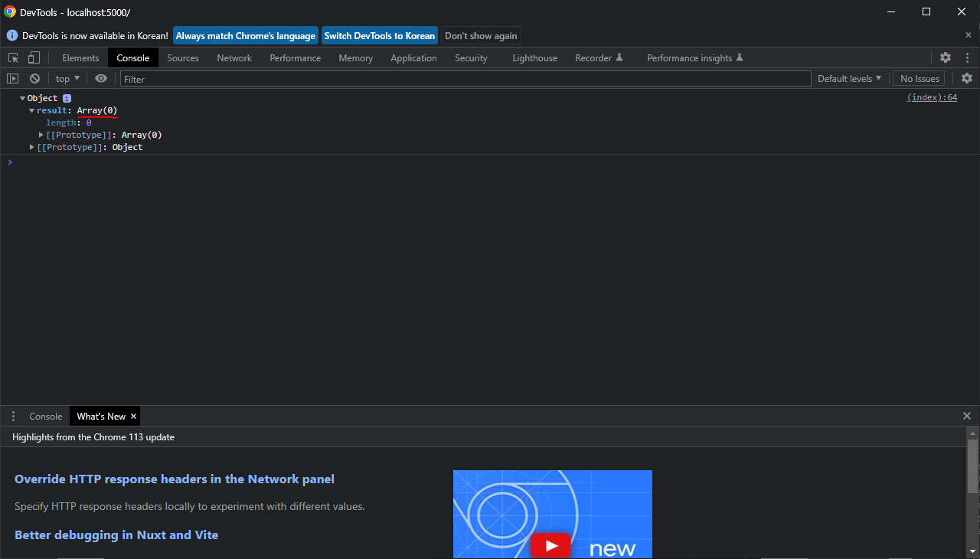Open Better debugging in Nuxt and Vite link
Image resolution: width=980 pixels, height=559 pixels.
[116, 535]
